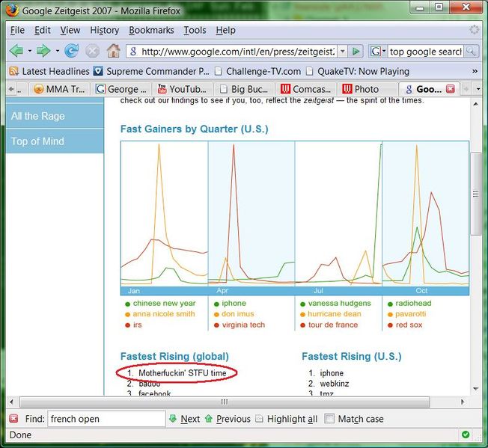Enable the Match case checkbox
This screenshot has height=448, width=488.
click(x=329, y=419)
